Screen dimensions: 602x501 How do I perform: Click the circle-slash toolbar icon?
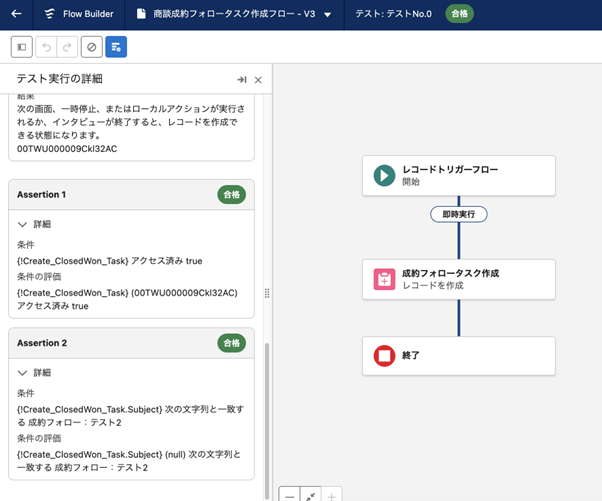(x=92, y=47)
